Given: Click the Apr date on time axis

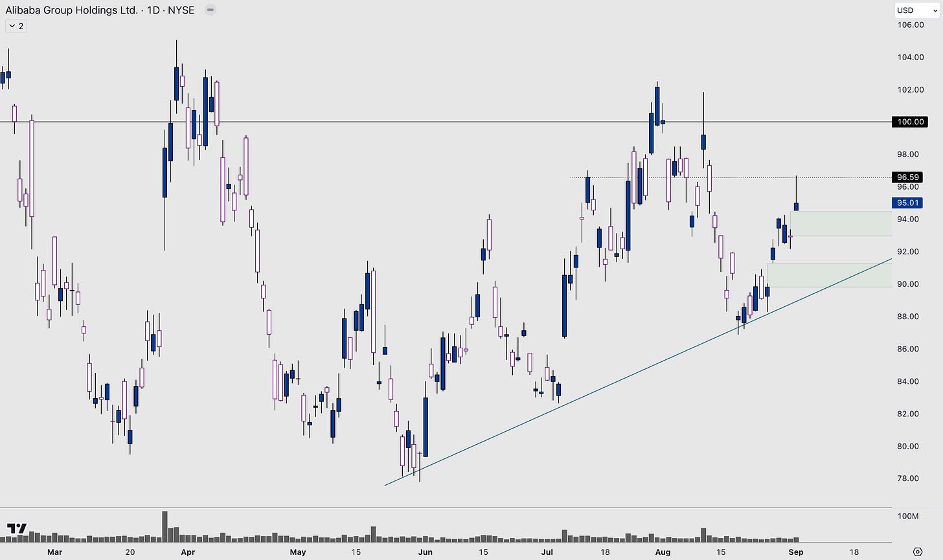Looking at the screenshot, I should click(188, 552).
